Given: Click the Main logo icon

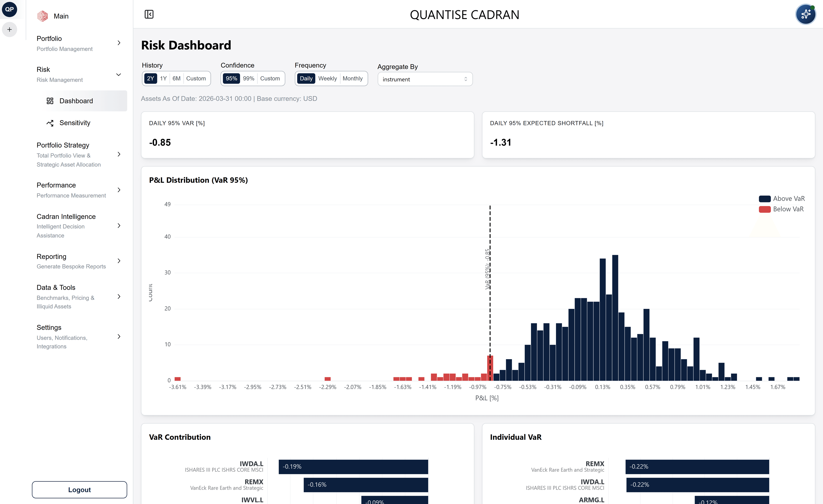Looking at the screenshot, I should (42, 16).
